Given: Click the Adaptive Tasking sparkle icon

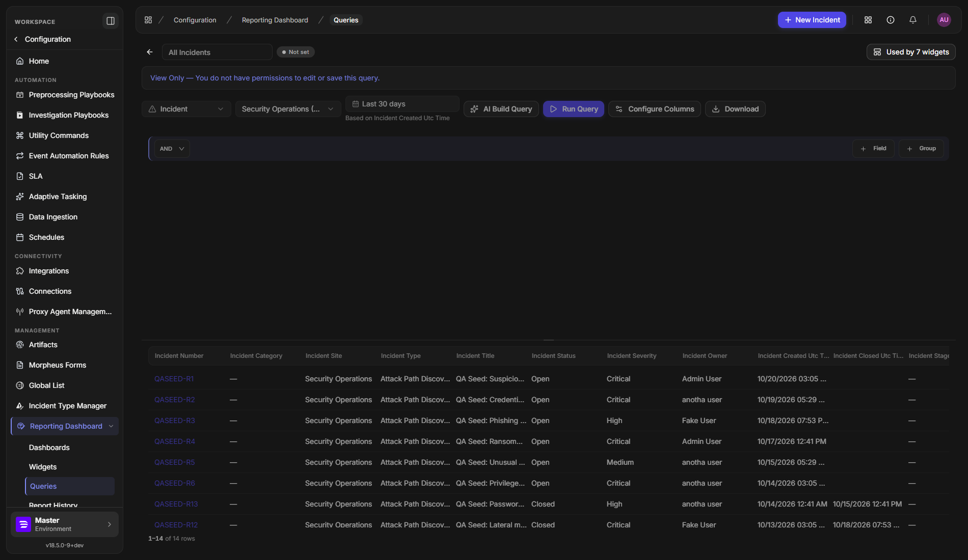Looking at the screenshot, I should coord(20,197).
